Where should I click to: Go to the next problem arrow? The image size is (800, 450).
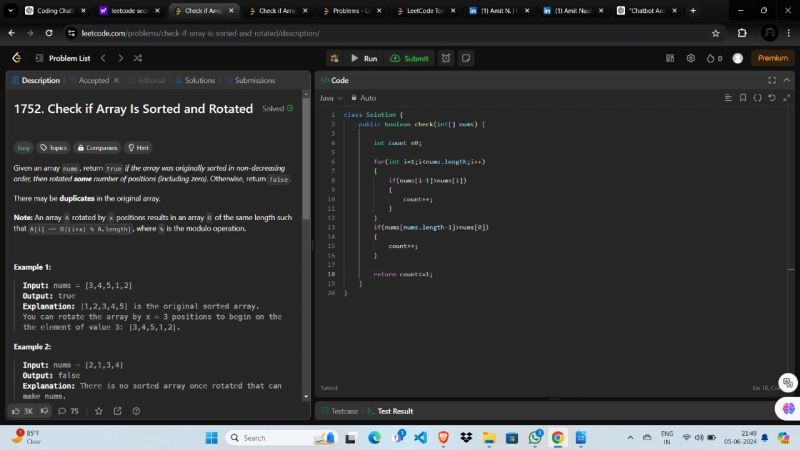(x=120, y=58)
